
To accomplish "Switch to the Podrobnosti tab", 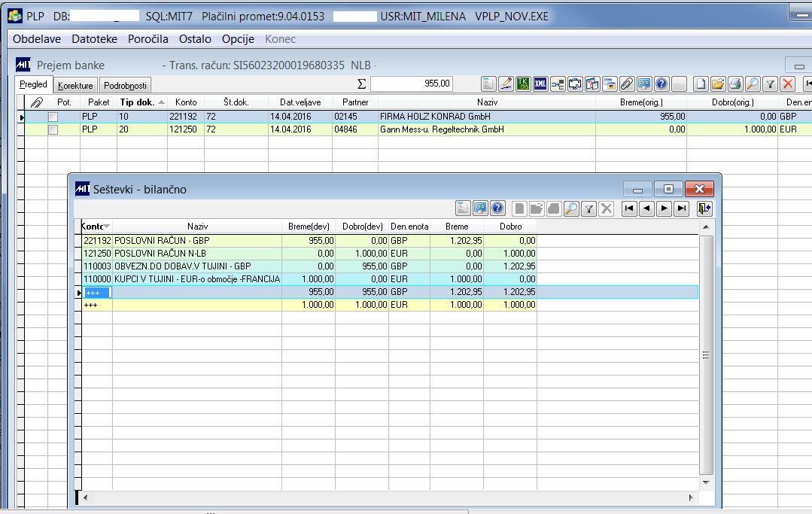I will [x=126, y=85].
